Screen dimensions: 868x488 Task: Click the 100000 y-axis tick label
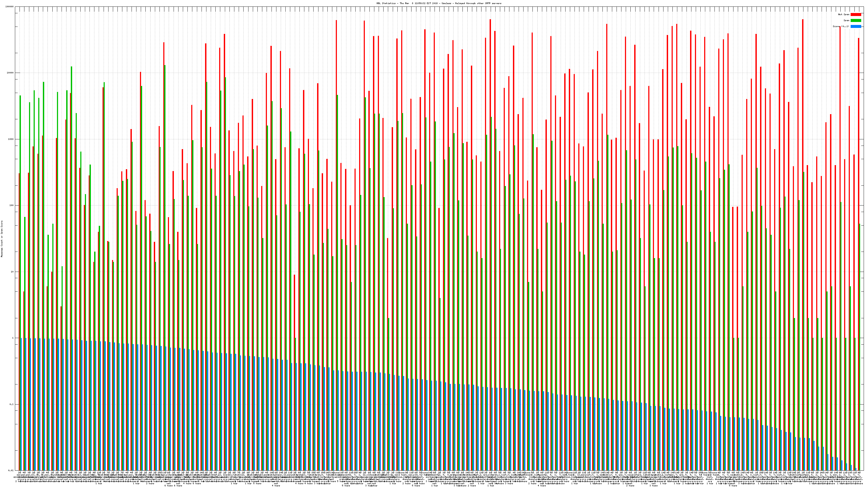[x=10, y=7]
